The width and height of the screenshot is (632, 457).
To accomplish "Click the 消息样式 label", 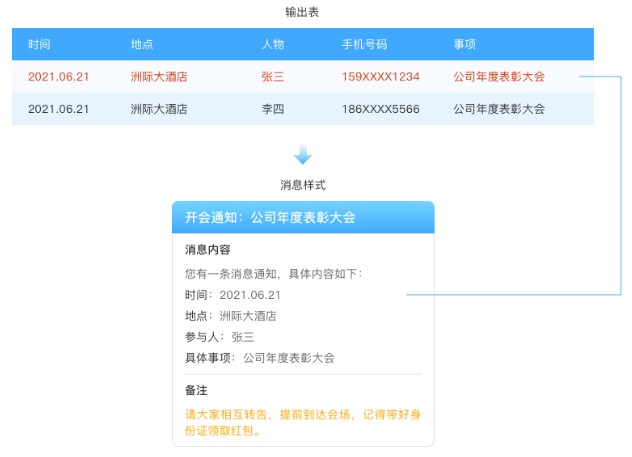I will pyautogui.click(x=303, y=185).
